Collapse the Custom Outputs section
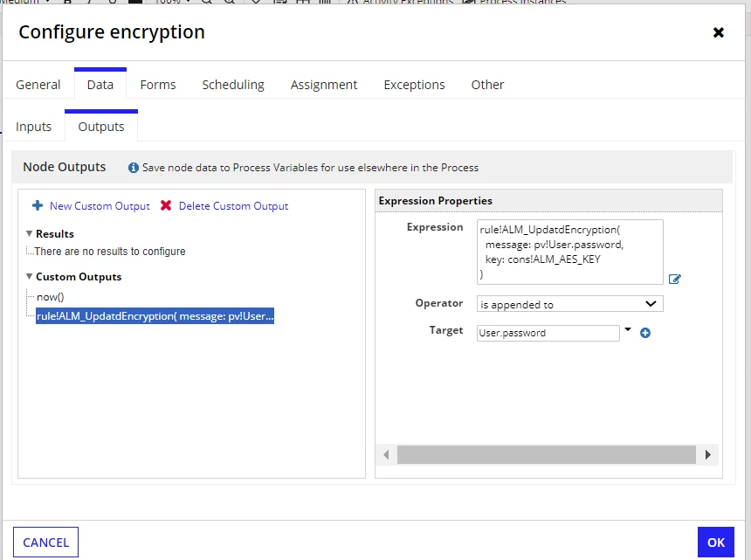The image size is (751, 560). (x=29, y=276)
